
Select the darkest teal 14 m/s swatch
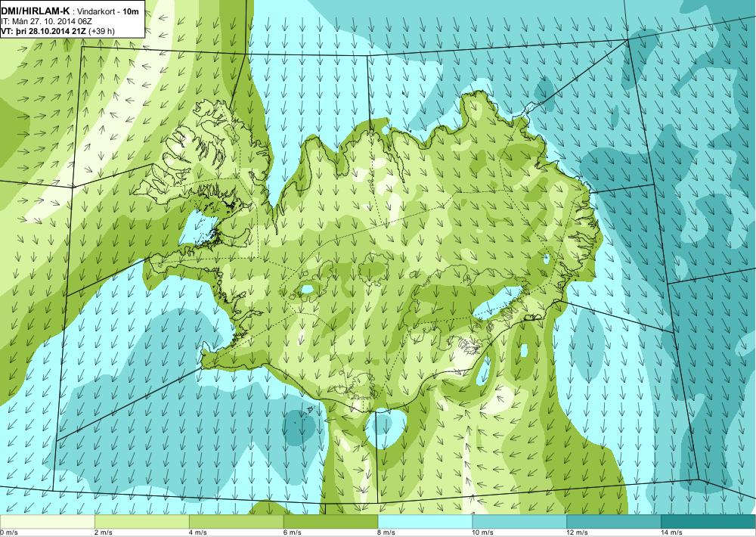pos(708,522)
